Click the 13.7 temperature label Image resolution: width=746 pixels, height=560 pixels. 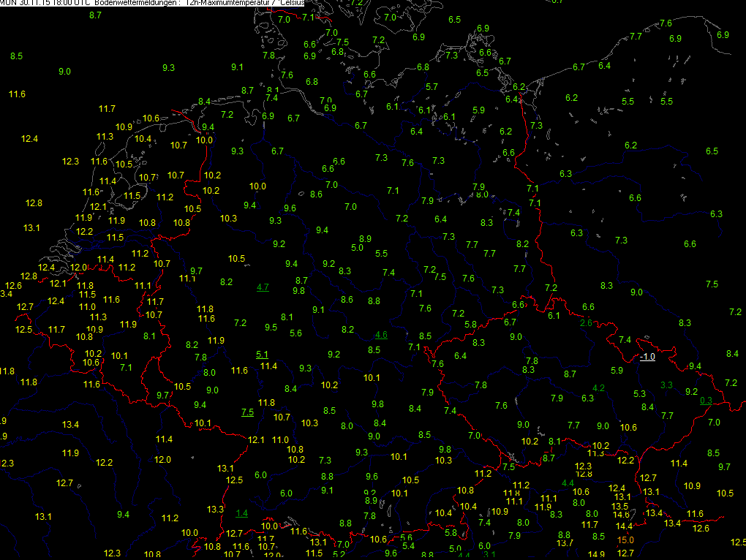coord(565,543)
